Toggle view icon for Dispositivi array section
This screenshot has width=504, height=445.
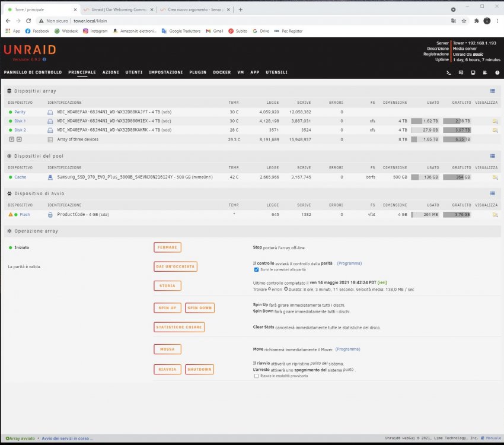coord(492,91)
